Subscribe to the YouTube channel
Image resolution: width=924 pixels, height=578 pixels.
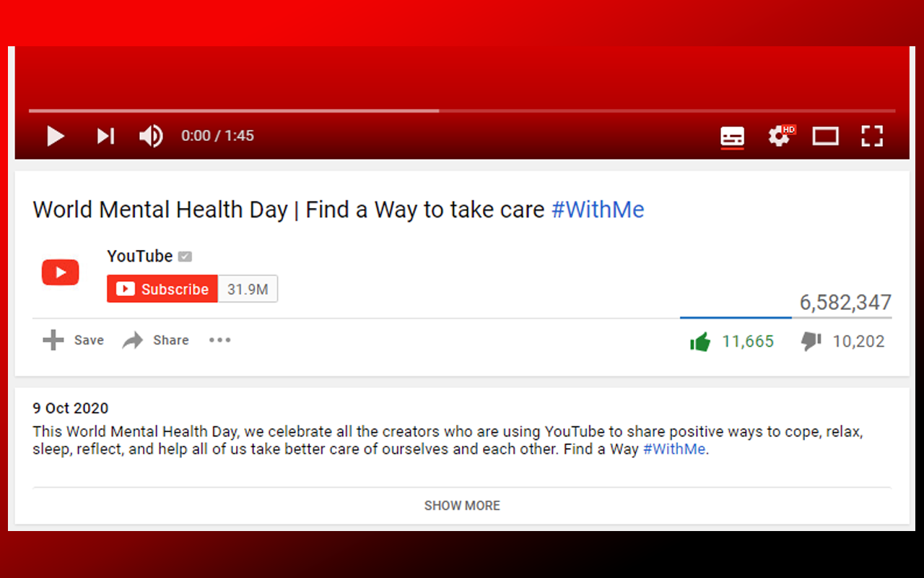162,289
